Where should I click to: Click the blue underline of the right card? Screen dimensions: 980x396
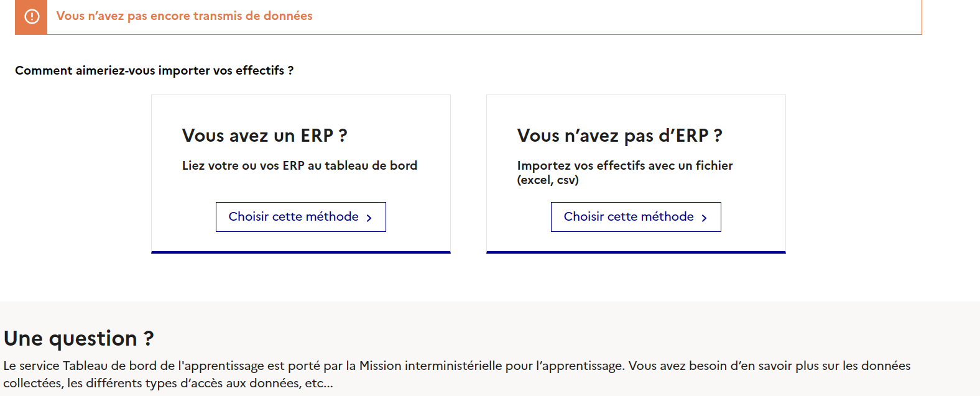point(636,252)
